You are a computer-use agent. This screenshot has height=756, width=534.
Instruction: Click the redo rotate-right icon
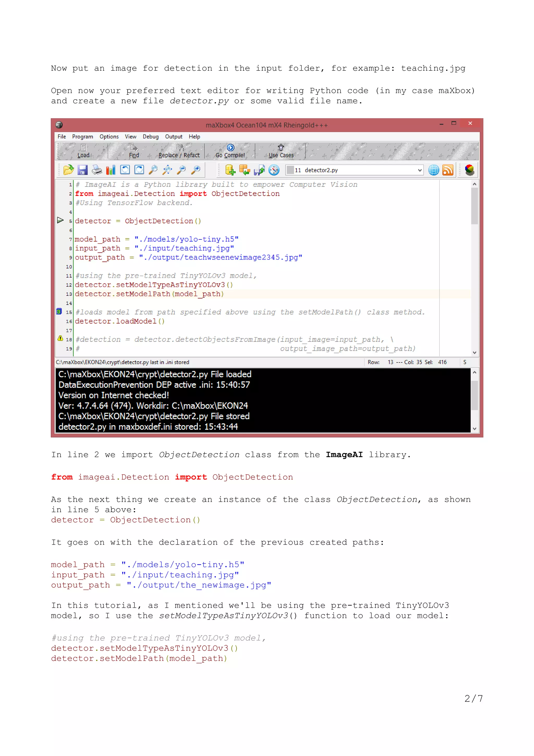coord(139,170)
